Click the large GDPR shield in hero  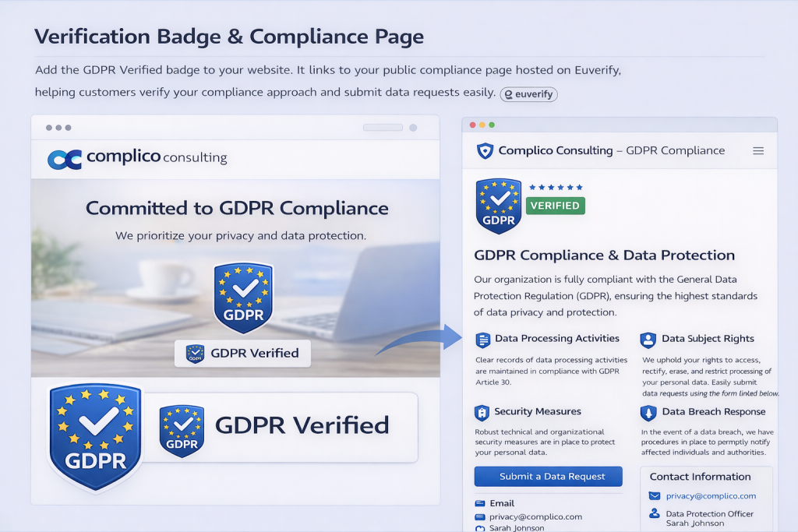tap(243, 298)
